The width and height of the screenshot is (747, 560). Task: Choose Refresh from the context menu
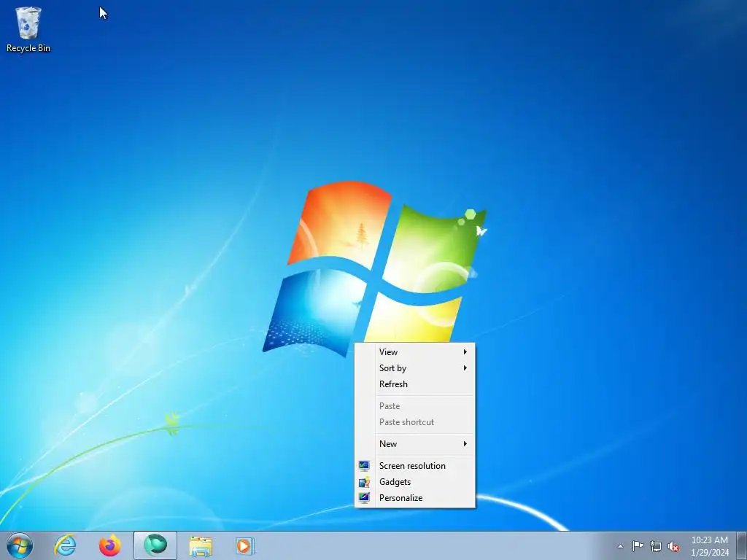point(415,384)
